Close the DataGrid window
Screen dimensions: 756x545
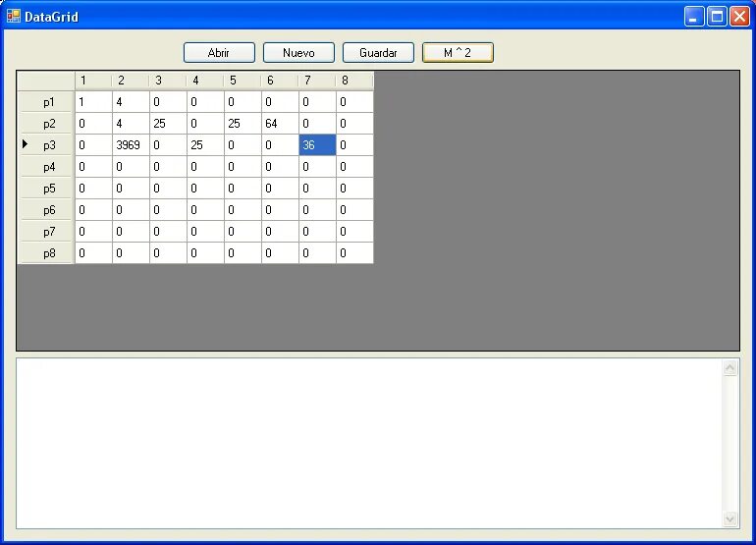[x=739, y=17]
